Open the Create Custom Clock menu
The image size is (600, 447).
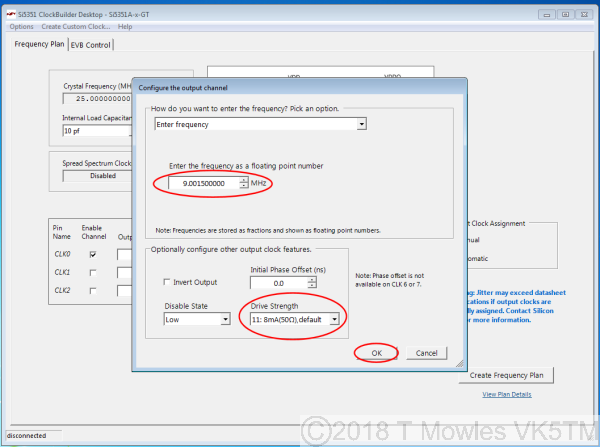[x=75, y=26]
